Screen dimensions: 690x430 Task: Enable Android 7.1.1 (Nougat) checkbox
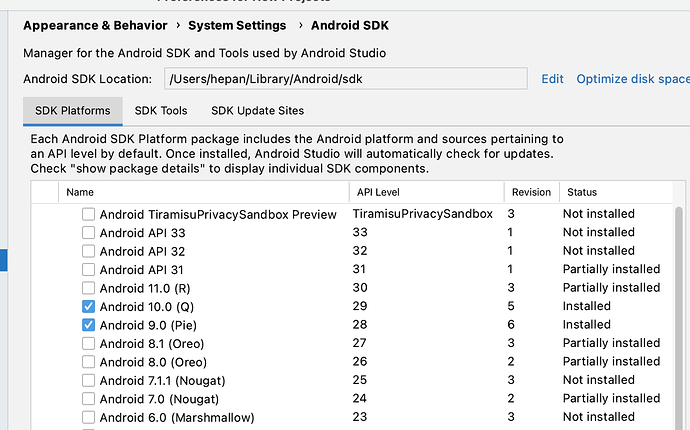[x=89, y=380]
